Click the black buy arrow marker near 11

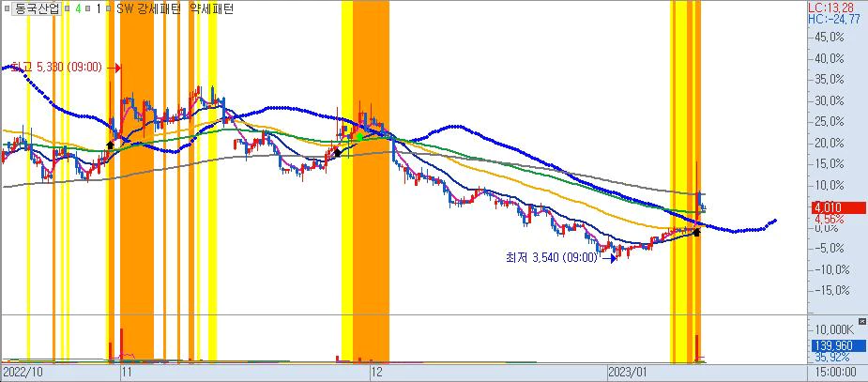[110, 145]
